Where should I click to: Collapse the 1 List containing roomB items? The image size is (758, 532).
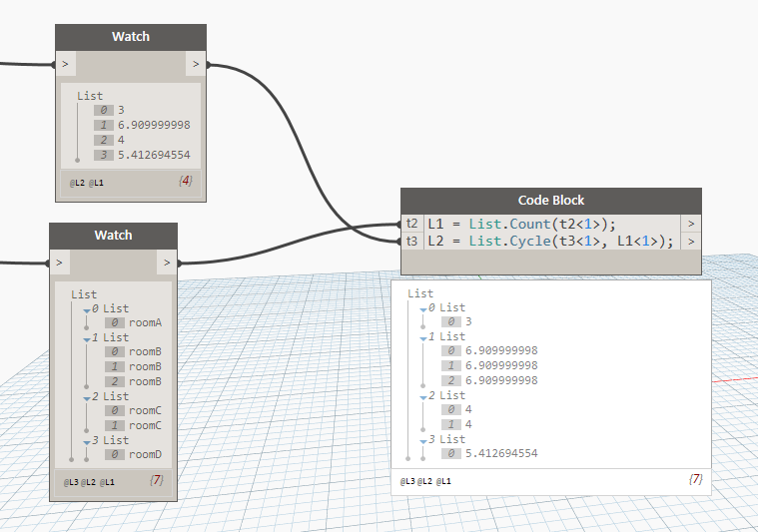pos(87,338)
